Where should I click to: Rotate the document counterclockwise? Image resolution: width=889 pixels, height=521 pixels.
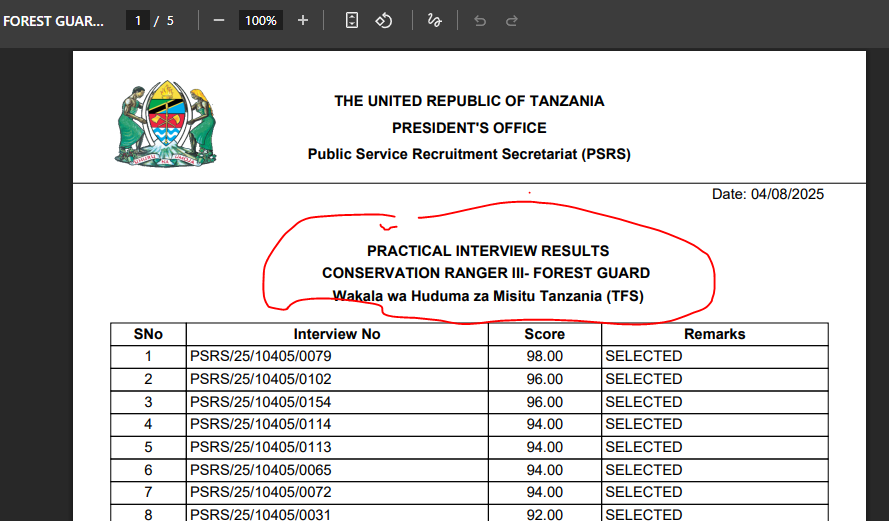pyautogui.click(x=383, y=20)
